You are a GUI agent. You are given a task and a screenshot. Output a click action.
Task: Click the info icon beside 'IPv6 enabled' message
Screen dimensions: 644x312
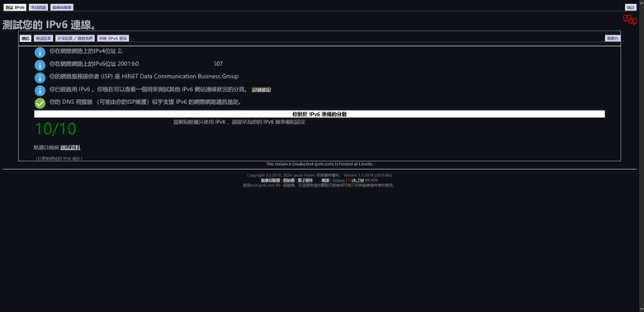40,90
